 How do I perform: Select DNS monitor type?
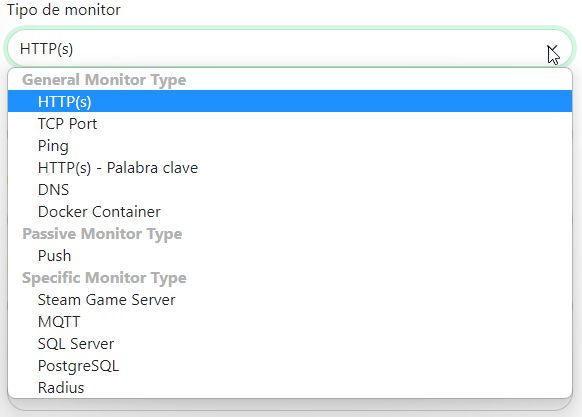[290, 189]
